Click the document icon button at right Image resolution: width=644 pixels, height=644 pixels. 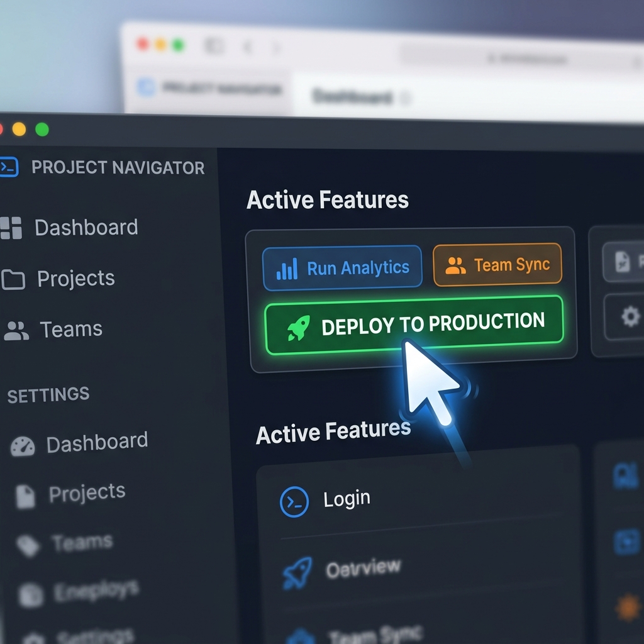click(623, 262)
